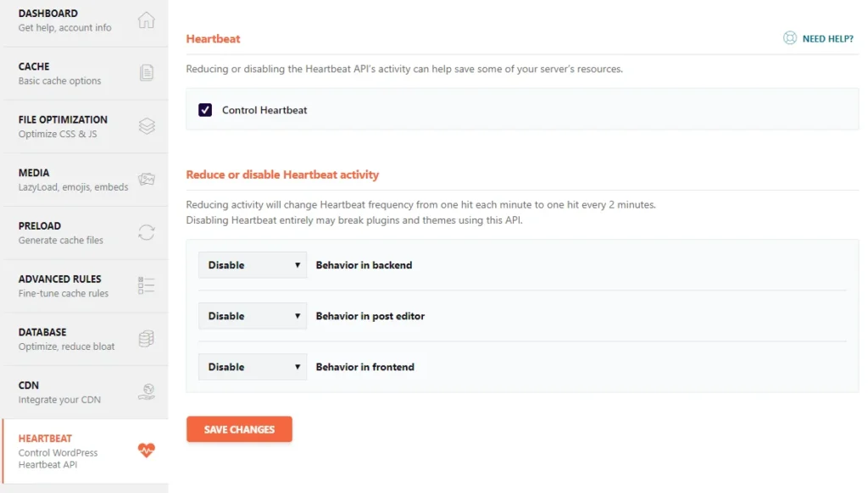Click the Dashboard house icon
Viewport: 868px width, 493px height.
[147, 20]
